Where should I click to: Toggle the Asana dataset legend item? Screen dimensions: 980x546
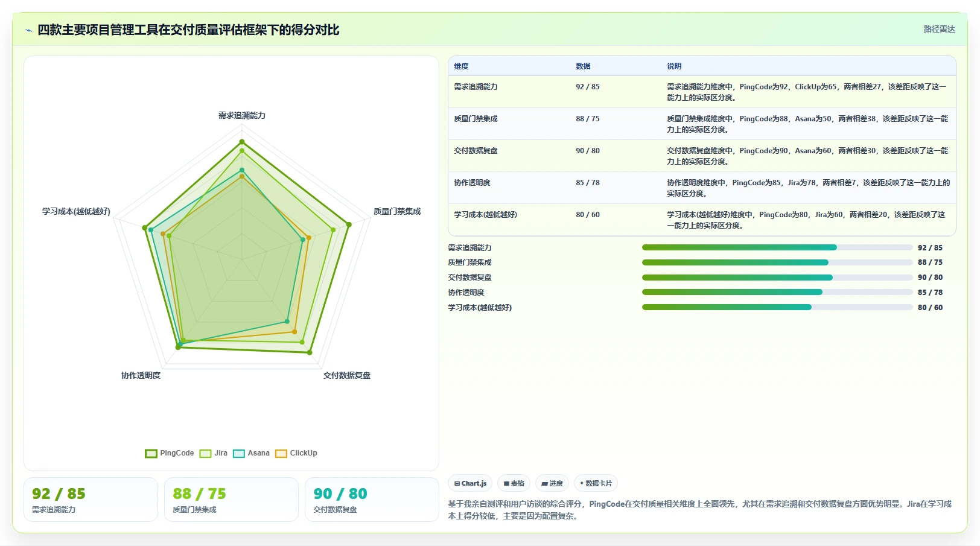point(251,453)
